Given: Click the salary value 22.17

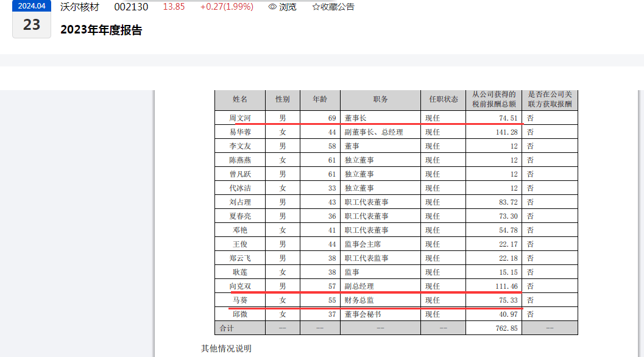Looking at the screenshot, I should (x=509, y=244).
